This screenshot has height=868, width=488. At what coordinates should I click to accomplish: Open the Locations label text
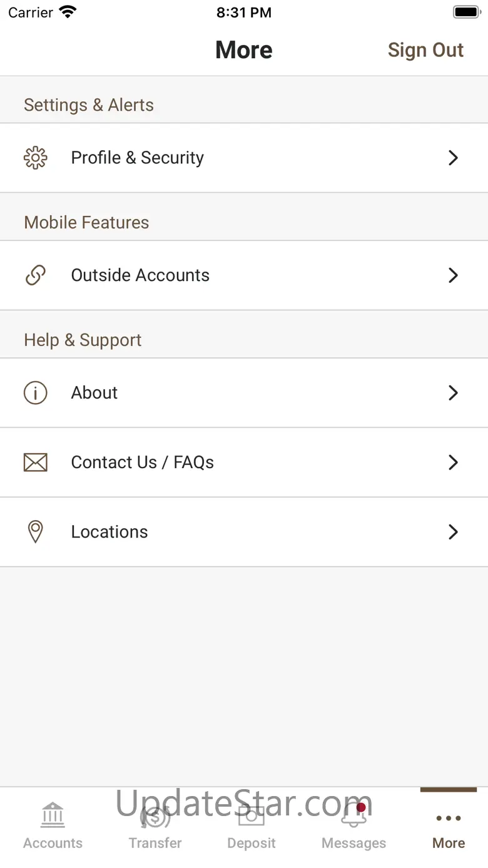coord(109,532)
